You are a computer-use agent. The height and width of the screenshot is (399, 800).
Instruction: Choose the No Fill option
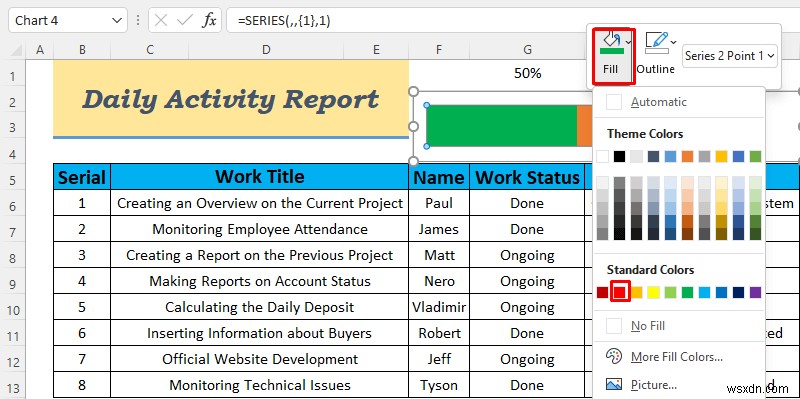point(679,326)
